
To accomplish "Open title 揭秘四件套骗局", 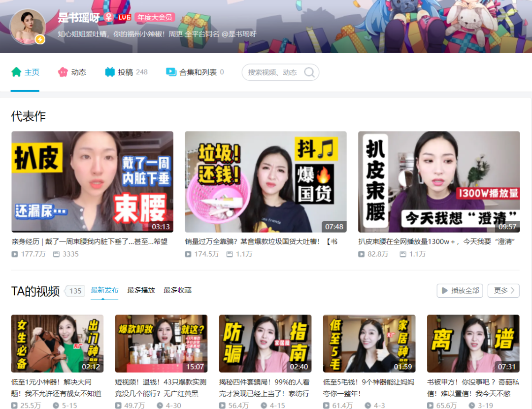I will [x=265, y=388].
